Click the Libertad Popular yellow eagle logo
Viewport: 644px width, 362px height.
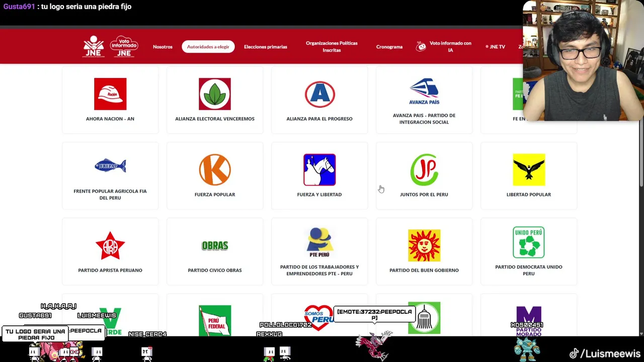tap(529, 170)
